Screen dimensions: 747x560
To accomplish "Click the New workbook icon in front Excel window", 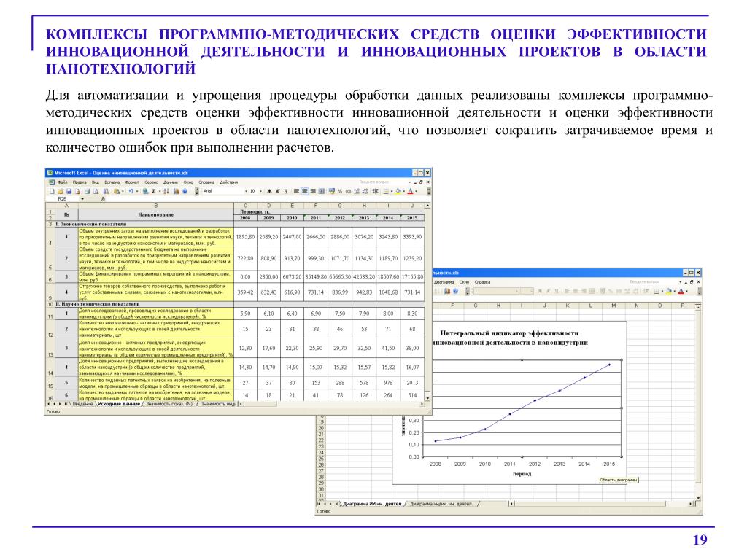I will pos(52,191).
